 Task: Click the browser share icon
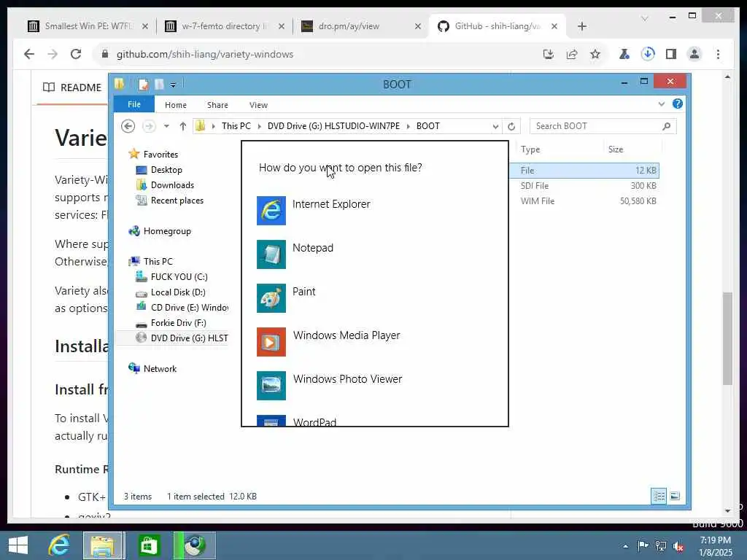click(572, 54)
